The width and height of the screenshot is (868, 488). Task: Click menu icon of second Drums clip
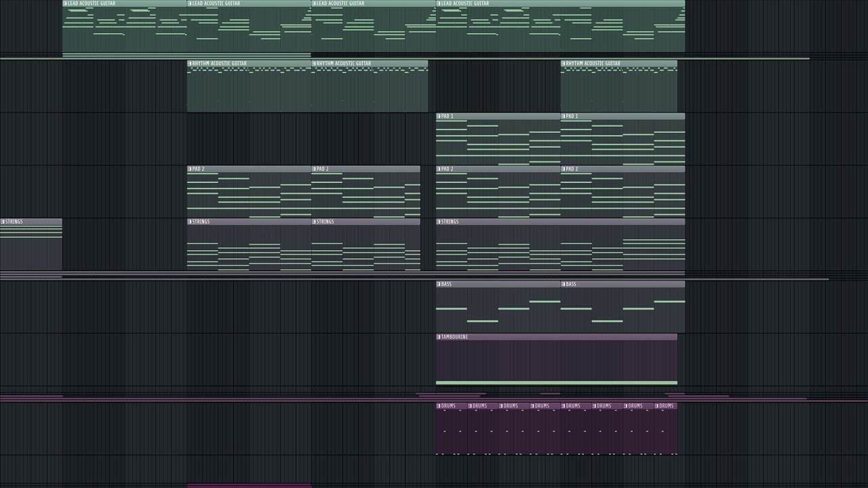point(470,407)
